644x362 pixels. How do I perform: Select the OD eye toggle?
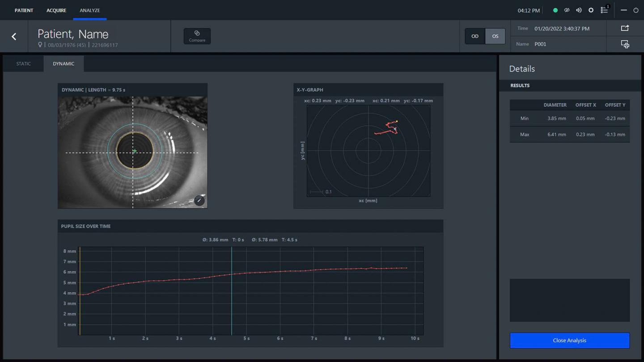tap(475, 36)
